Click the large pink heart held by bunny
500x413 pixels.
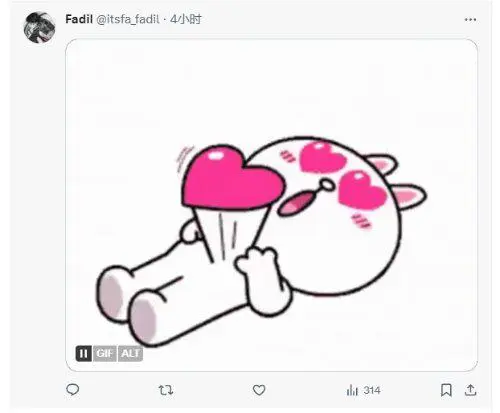[x=233, y=177]
